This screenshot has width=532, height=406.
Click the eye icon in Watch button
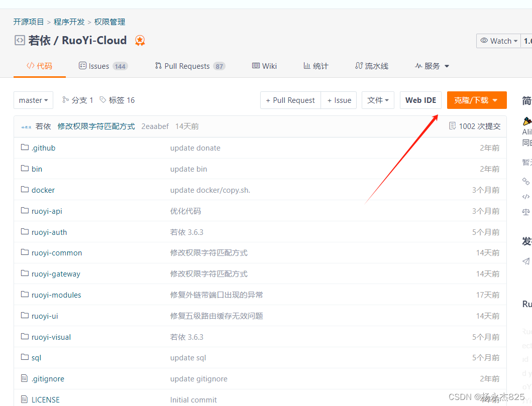pos(484,40)
